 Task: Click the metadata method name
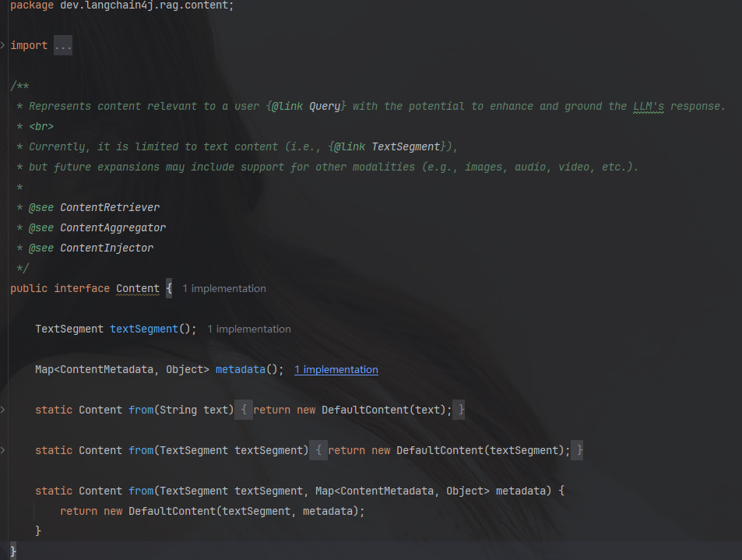(241, 370)
